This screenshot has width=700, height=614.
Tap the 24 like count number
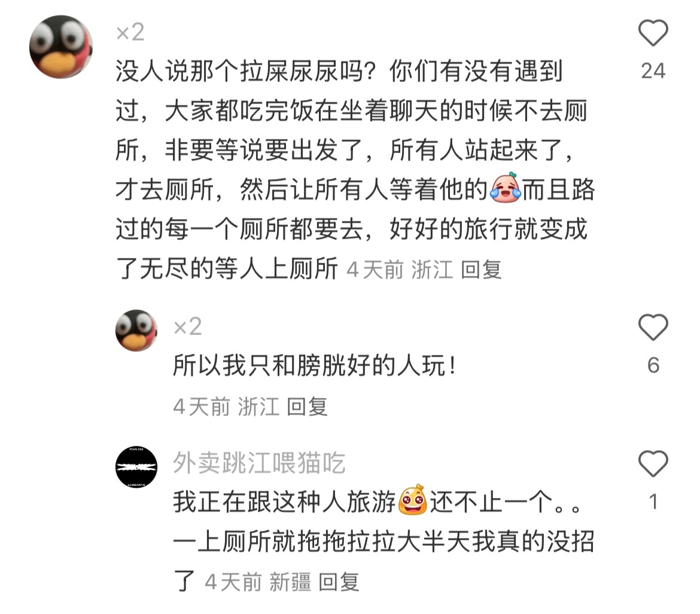653,71
